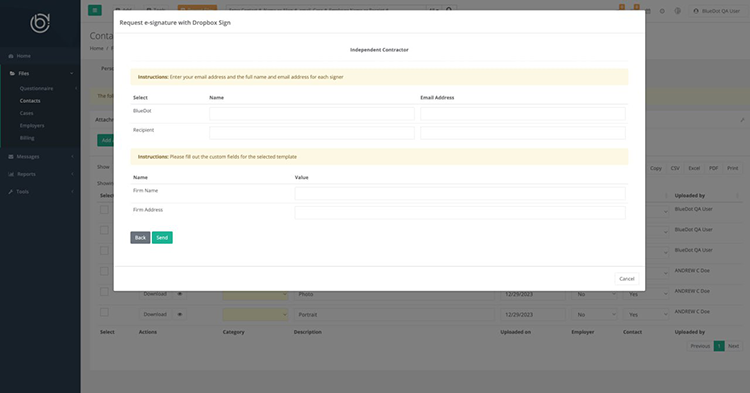
Task: Select Questionnaire in the Files submenu
Action: pyautogui.click(x=36, y=88)
